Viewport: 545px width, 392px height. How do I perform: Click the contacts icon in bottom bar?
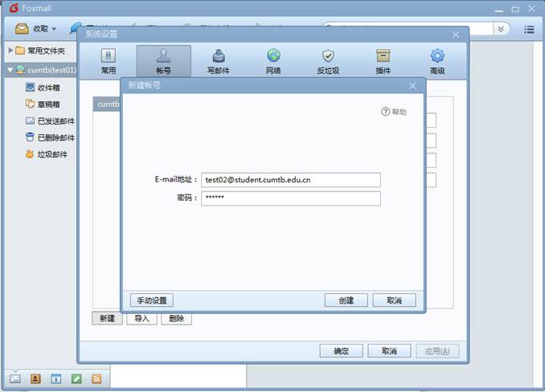coord(35,378)
